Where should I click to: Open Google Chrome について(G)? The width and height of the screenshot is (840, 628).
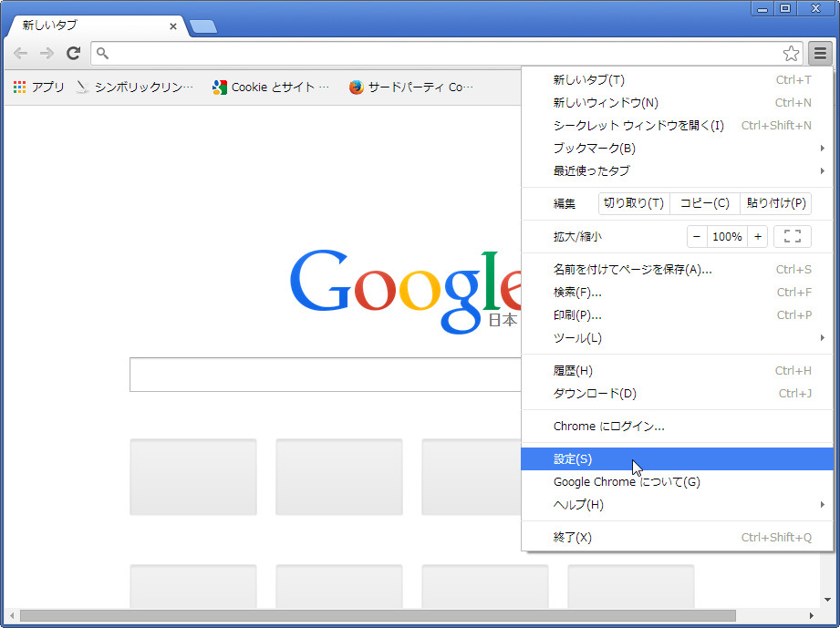click(x=677, y=482)
